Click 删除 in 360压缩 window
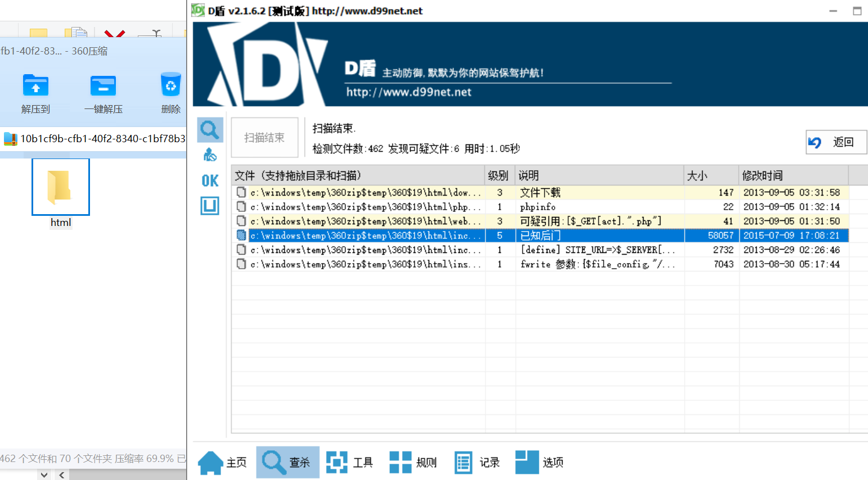This screenshot has width=868, height=480. click(x=170, y=93)
